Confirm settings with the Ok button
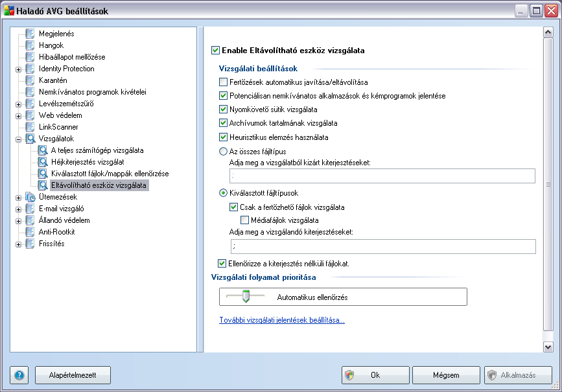Viewport: 562px width, 392px height. 375,375
